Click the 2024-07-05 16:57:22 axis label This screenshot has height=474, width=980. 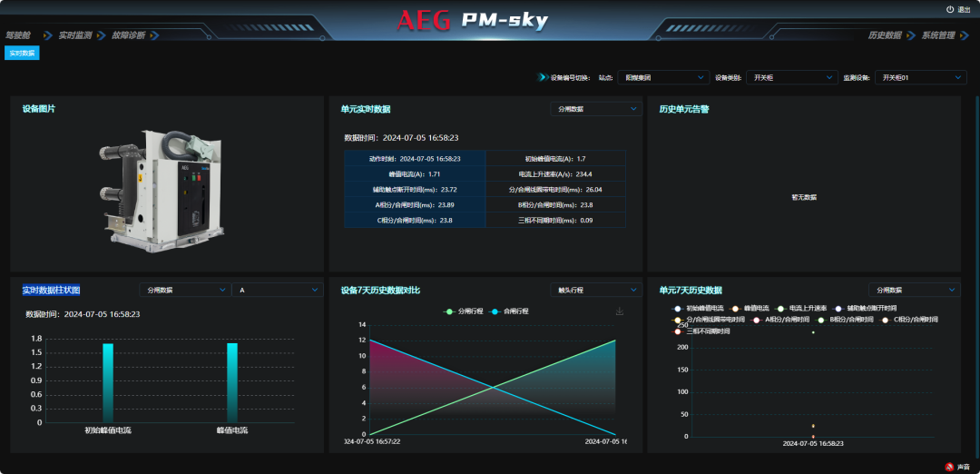coord(373,441)
